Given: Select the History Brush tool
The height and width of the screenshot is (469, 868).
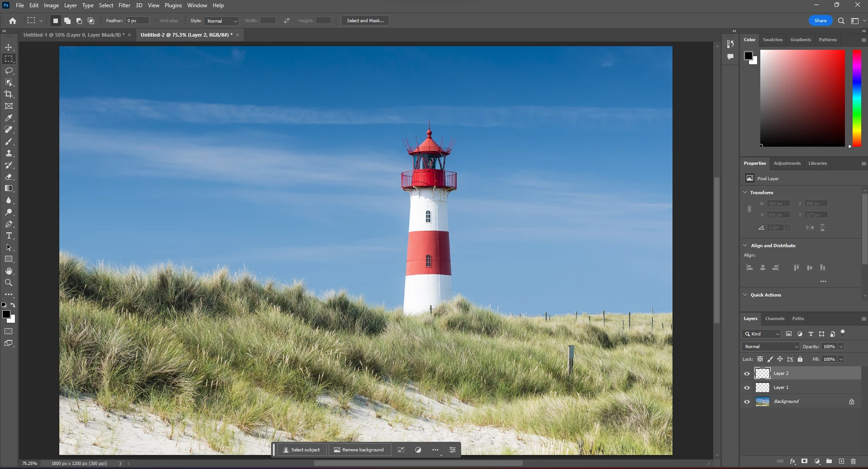Looking at the screenshot, I should pyautogui.click(x=9, y=165).
